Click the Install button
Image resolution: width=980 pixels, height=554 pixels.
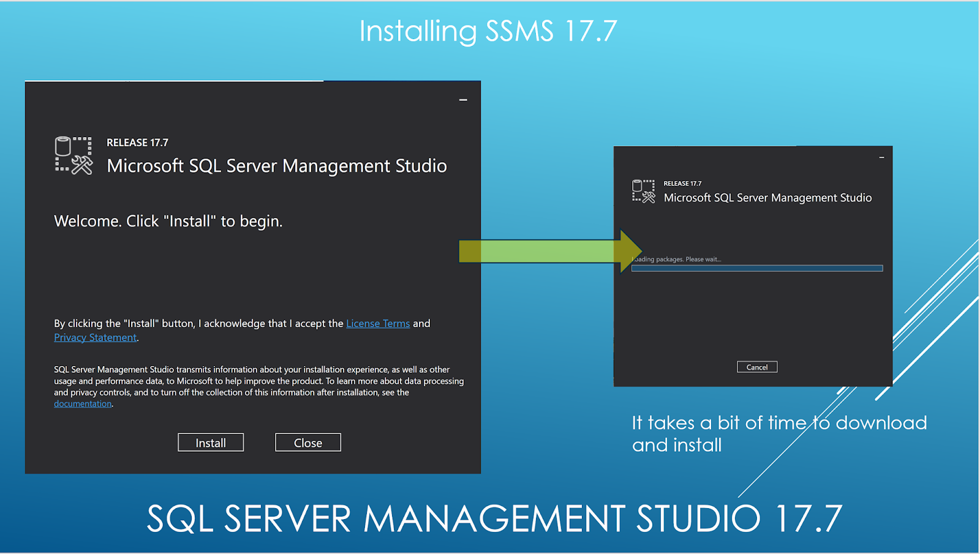coord(210,442)
